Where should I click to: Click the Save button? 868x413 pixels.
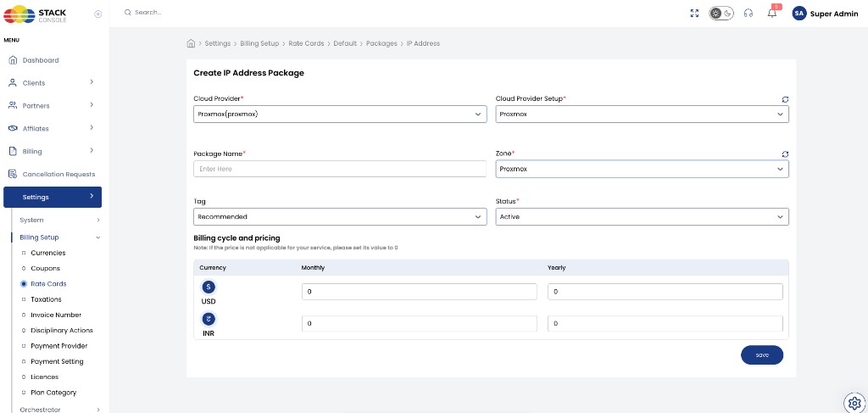click(762, 354)
